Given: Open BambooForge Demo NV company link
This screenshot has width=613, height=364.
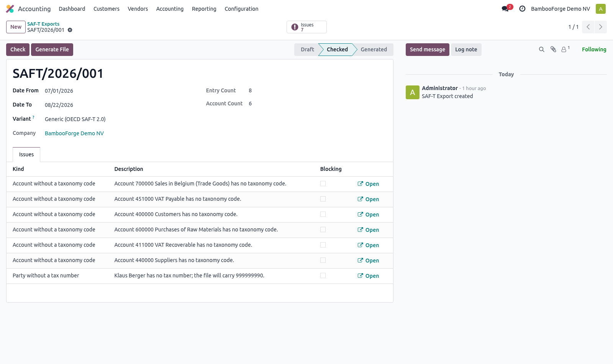Looking at the screenshot, I should 74,133.
